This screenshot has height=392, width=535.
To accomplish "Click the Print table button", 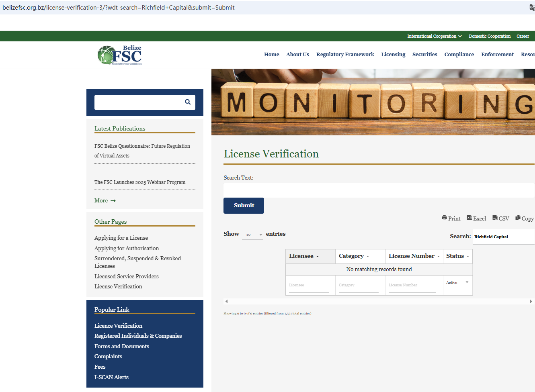I will [451, 218].
